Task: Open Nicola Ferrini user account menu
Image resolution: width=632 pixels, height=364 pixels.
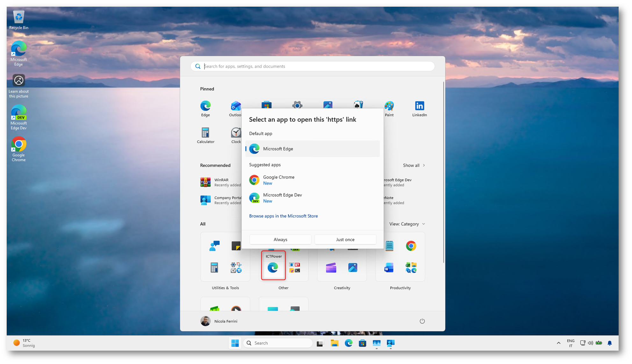Action: [219, 321]
